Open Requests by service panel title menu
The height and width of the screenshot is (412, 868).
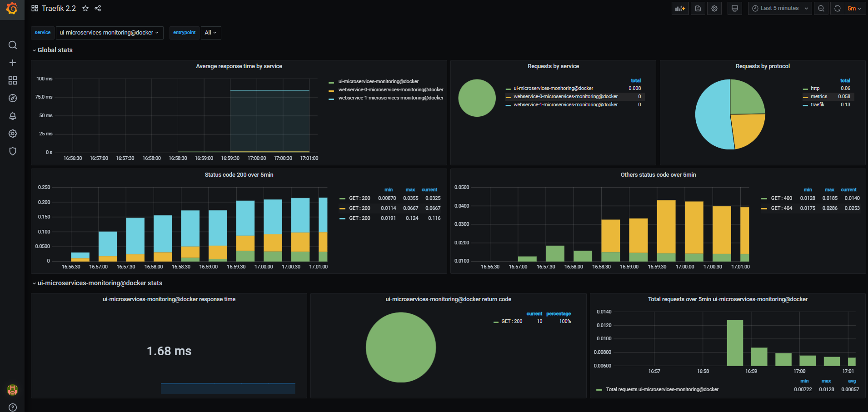click(553, 66)
